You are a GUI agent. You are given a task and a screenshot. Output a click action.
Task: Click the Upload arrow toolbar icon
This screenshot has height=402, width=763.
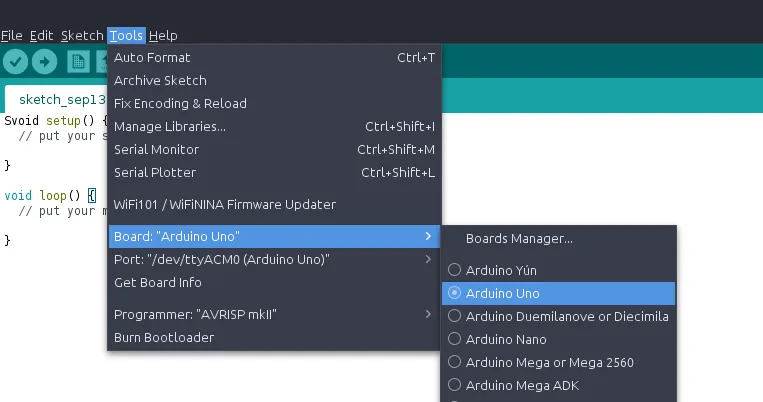pyautogui.click(x=44, y=61)
